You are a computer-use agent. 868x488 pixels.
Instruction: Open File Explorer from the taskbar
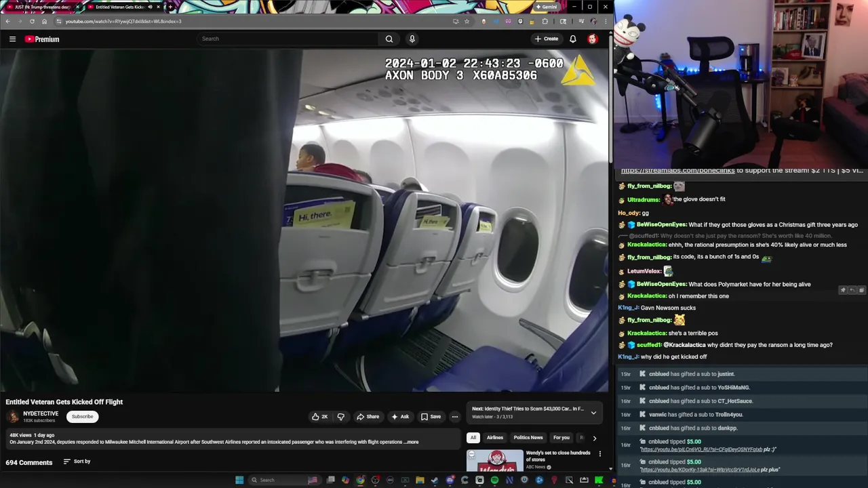(420, 480)
